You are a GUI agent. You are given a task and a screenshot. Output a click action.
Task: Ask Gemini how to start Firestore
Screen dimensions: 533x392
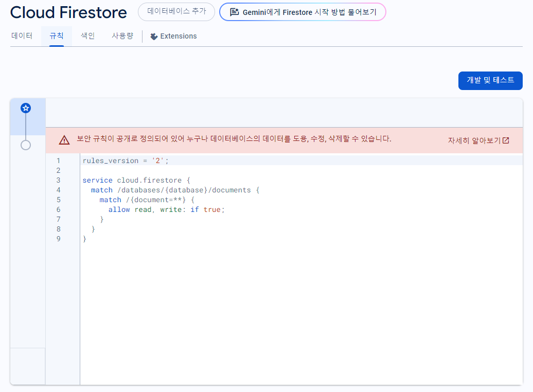(303, 12)
